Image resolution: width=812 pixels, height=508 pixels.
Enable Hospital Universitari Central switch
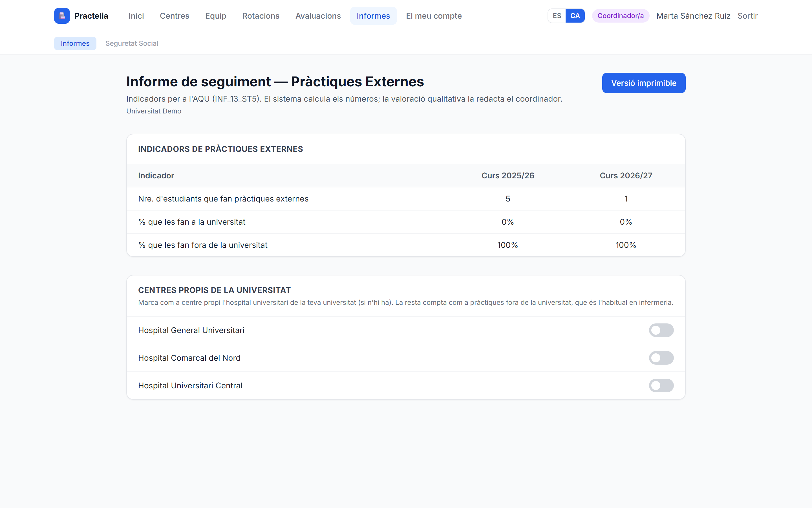(x=661, y=385)
